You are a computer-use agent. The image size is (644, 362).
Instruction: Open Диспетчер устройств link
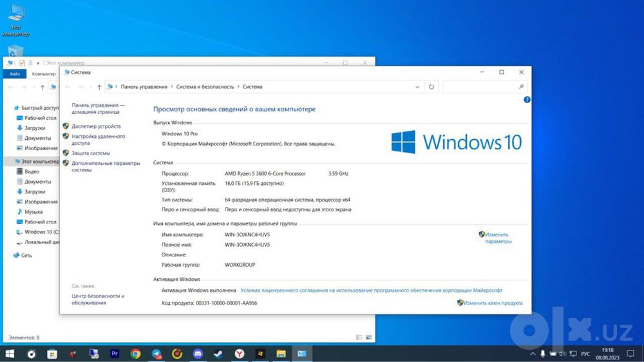(x=96, y=126)
